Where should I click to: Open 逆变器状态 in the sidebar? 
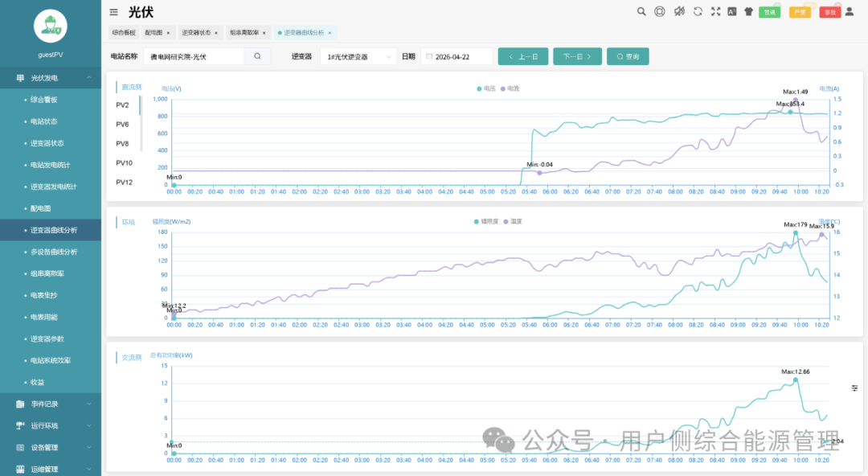coord(47,143)
